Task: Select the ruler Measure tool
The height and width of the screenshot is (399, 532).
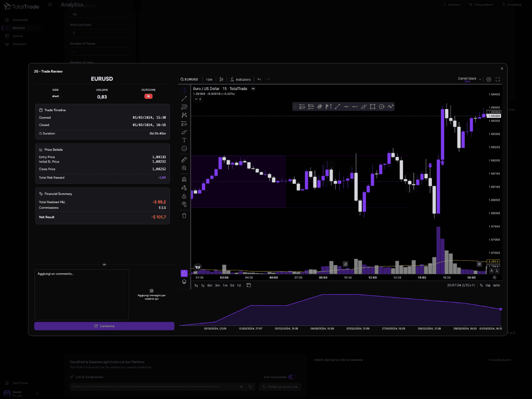Action: pos(184,160)
